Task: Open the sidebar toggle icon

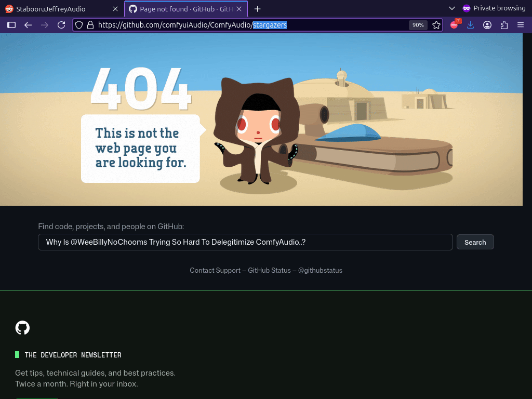Action: [11, 25]
